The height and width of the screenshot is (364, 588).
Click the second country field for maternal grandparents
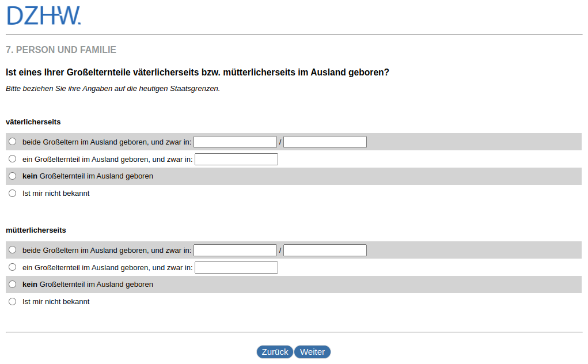(x=325, y=249)
